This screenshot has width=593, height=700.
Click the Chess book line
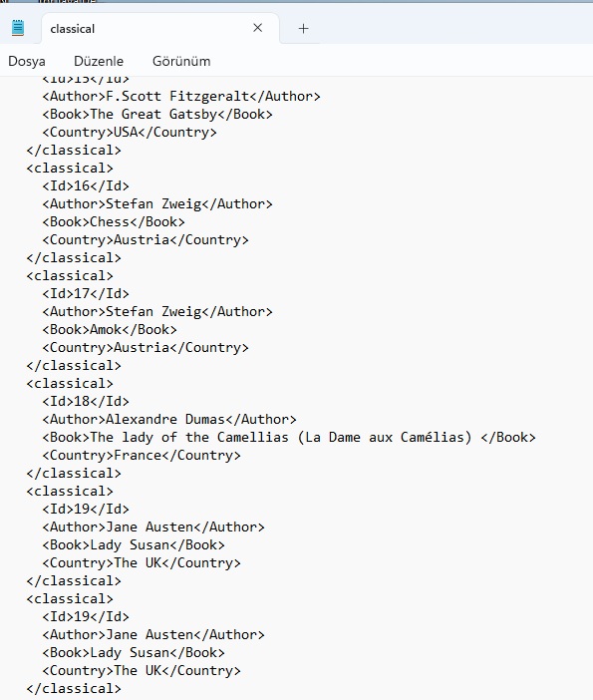[114, 222]
